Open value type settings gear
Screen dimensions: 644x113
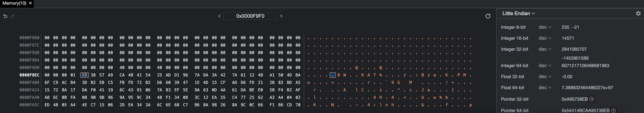(x=638, y=13)
